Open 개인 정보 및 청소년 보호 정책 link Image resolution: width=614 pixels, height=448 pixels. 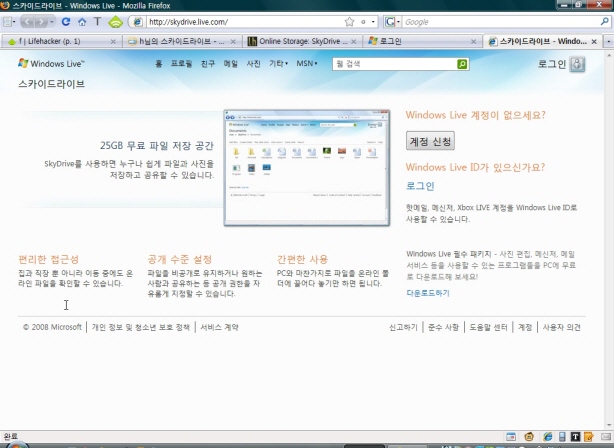(x=141, y=327)
